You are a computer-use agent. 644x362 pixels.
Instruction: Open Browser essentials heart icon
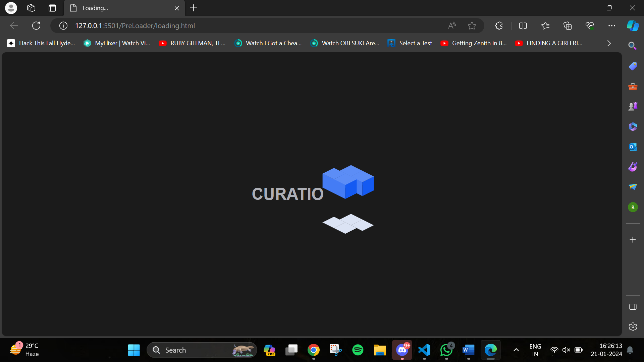pyautogui.click(x=589, y=26)
